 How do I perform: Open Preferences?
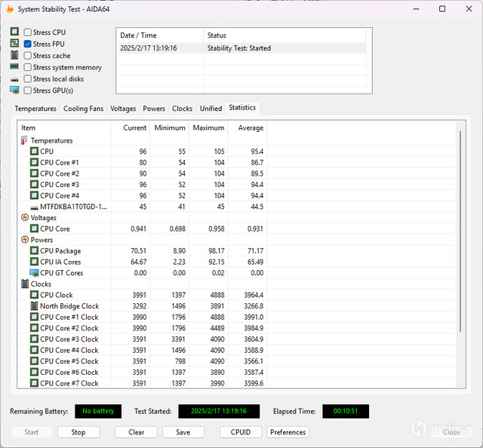tap(288, 432)
